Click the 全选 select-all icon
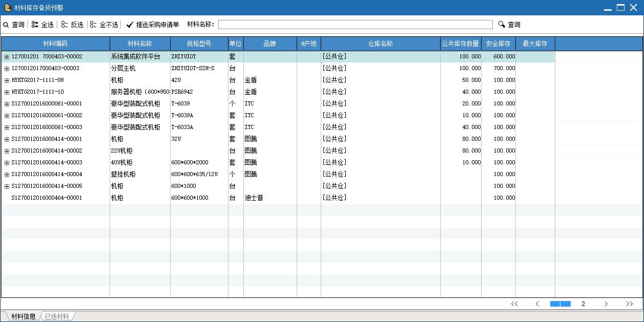Screen dimensions: 644x322 coord(35,25)
